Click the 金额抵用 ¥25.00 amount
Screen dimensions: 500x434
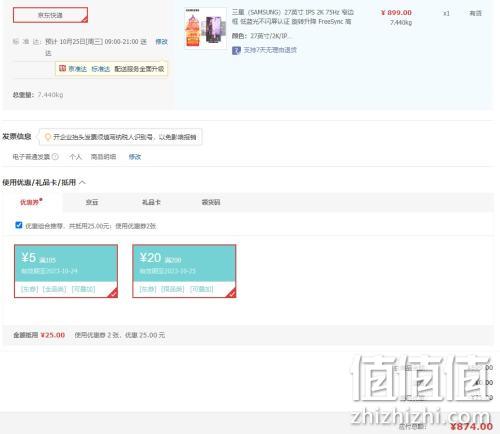click(53, 335)
